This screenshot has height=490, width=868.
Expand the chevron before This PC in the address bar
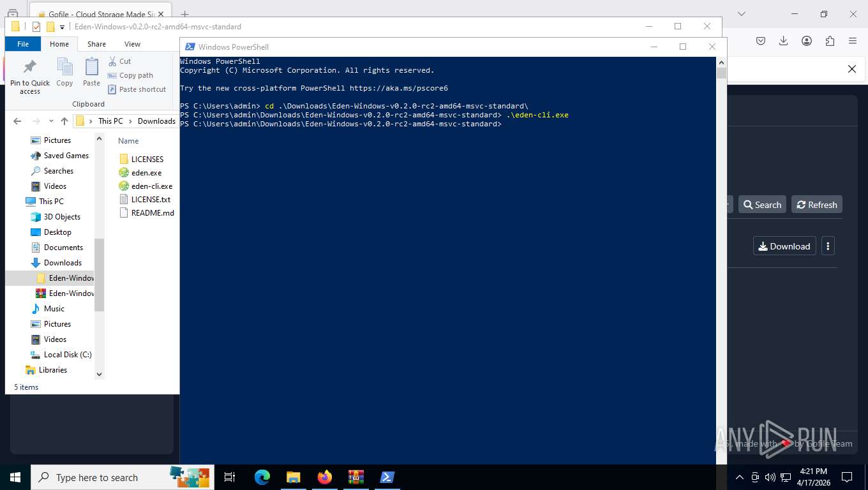tap(91, 121)
